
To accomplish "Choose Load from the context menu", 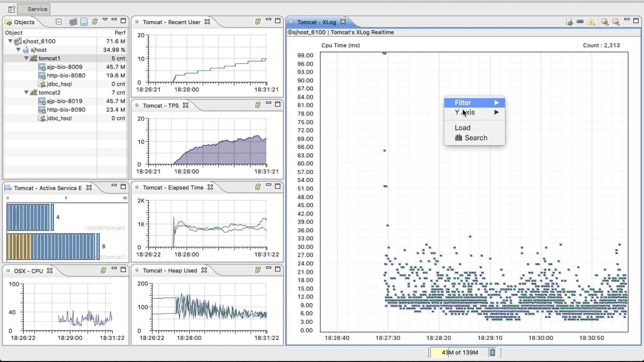I will 474,128.
